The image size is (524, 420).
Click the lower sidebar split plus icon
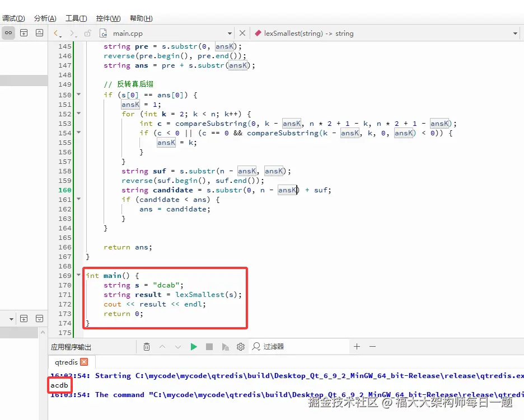tap(24, 319)
